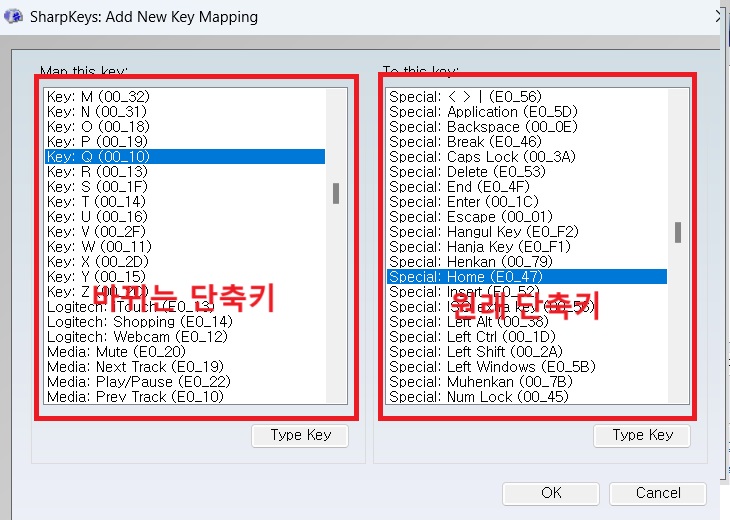Image resolution: width=730 pixels, height=520 pixels.
Task: Click the right list scrollbar thumb
Action: 678,232
